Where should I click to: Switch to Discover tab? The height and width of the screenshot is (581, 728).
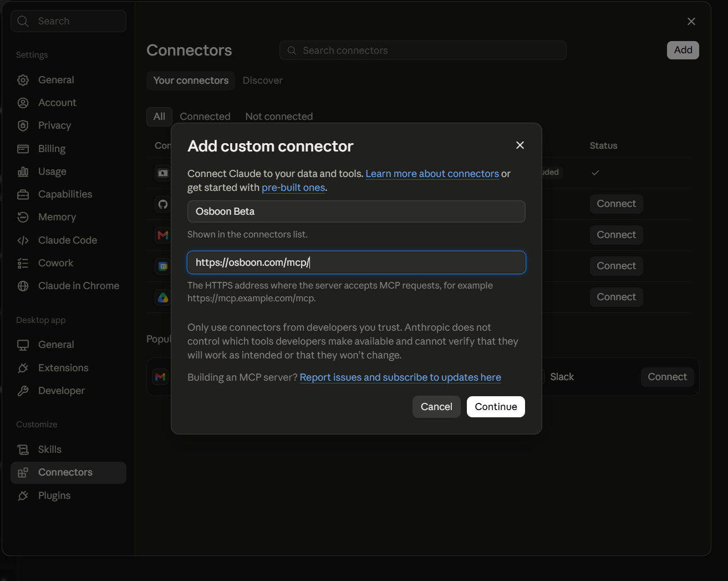pyautogui.click(x=263, y=80)
